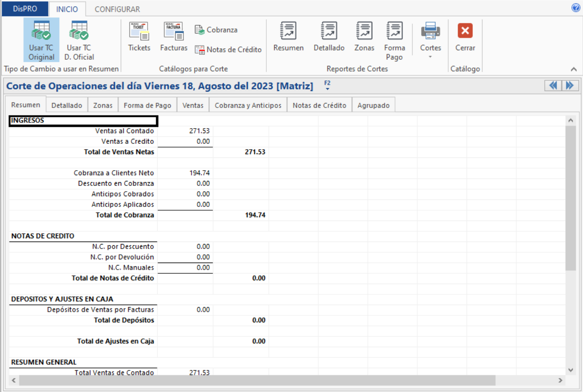Expand the Cortes print dropdown

coord(430,56)
